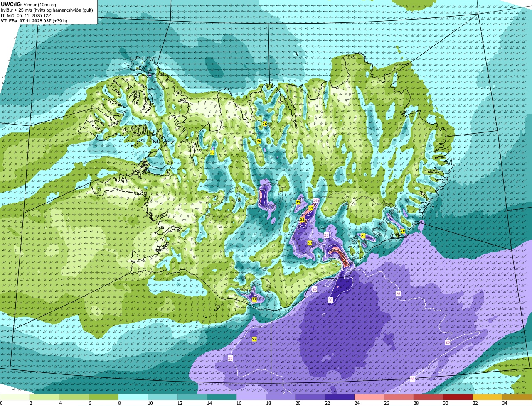Pick the legend color swatch between 0 and 2
The height and width of the screenshot is (406, 532).
pyautogui.click(x=15, y=397)
